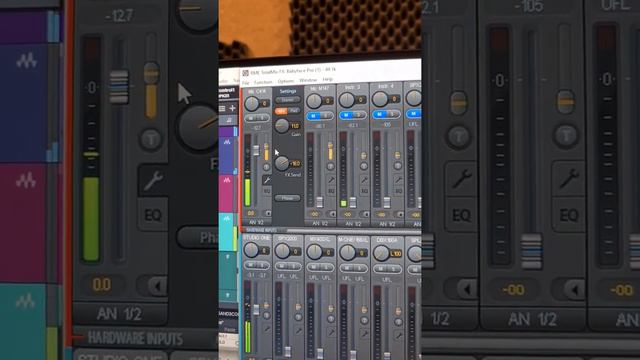The height and width of the screenshot is (360, 640).
Task: Open the Function menu
Action: 263,82
